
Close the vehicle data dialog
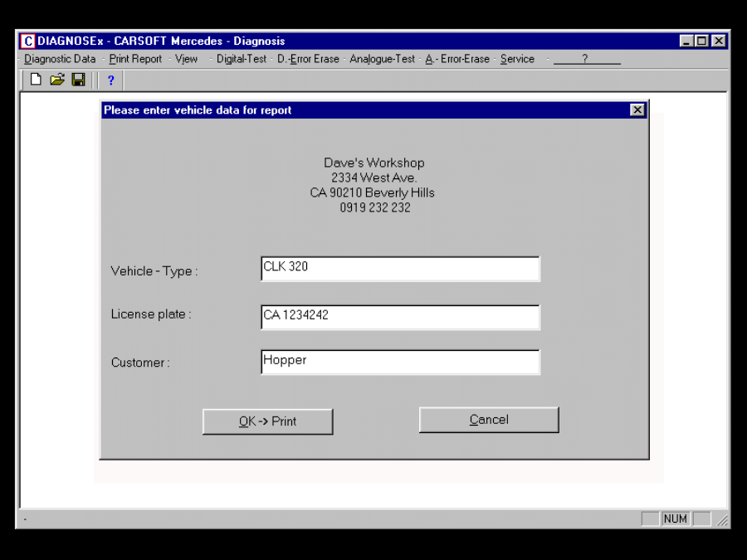click(x=637, y=110)
